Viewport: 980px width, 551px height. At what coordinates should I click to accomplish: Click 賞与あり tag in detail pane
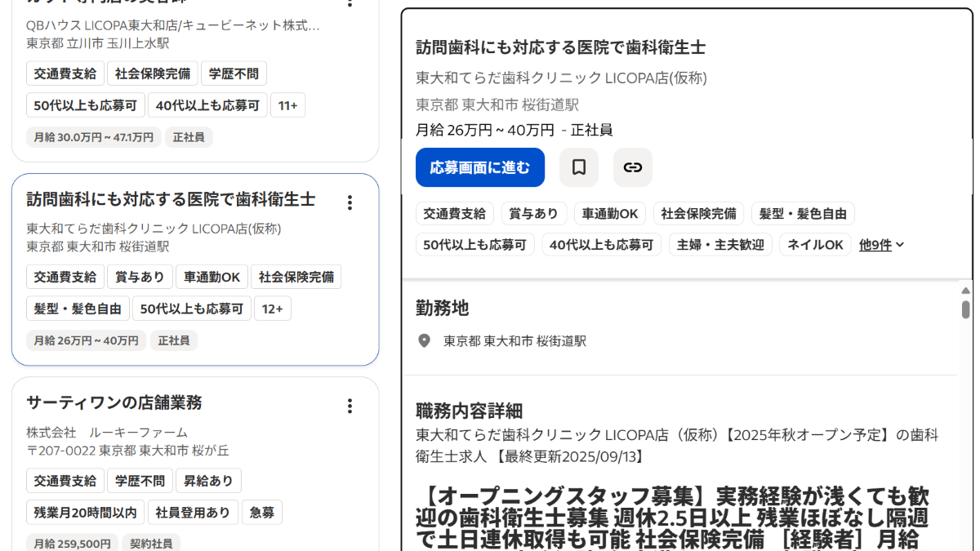point(534,214)
